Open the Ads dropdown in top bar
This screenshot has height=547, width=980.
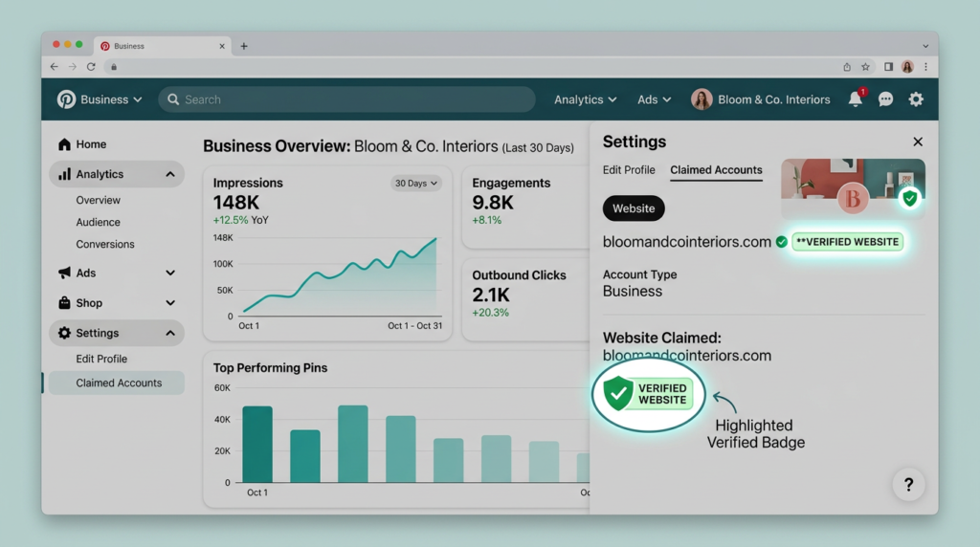[654, 99]
